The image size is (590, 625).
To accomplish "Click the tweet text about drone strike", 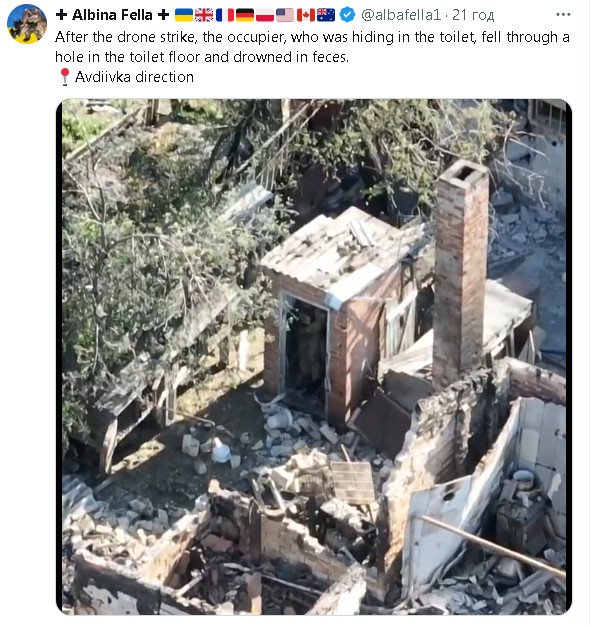I will [x=312, y=47].
